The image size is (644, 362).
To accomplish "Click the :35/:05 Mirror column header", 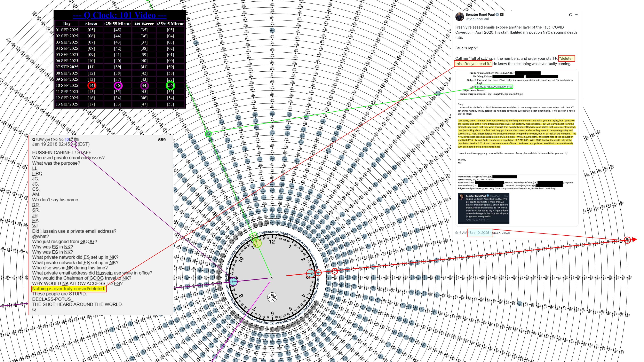I will pyautogui.click(x=170, y=24).
